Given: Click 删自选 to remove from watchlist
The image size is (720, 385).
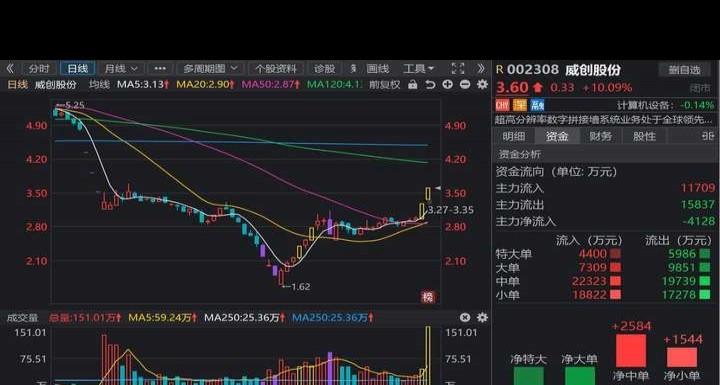Looking at the screenshot, I should pyautogui.click(x=684, y=70).
